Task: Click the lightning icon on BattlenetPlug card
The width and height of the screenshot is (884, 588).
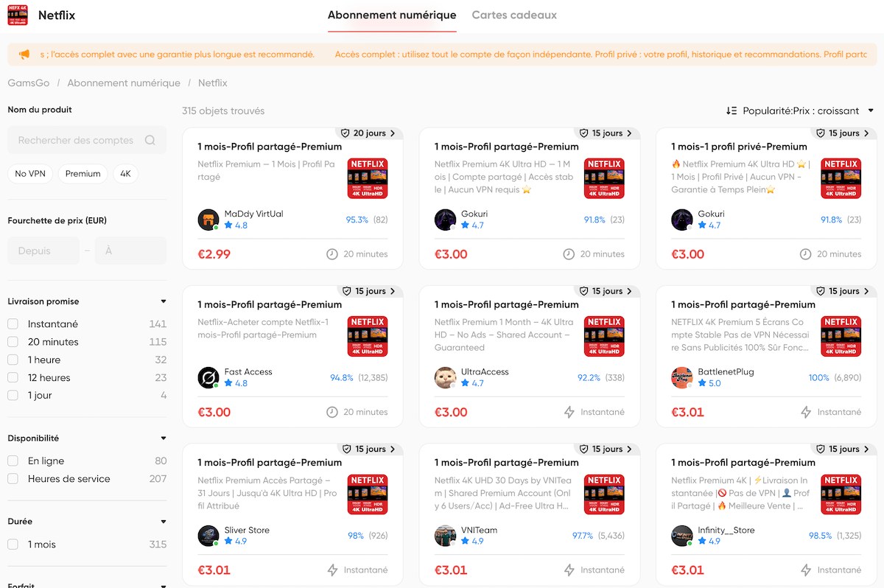Action: (x=806, y=412)
